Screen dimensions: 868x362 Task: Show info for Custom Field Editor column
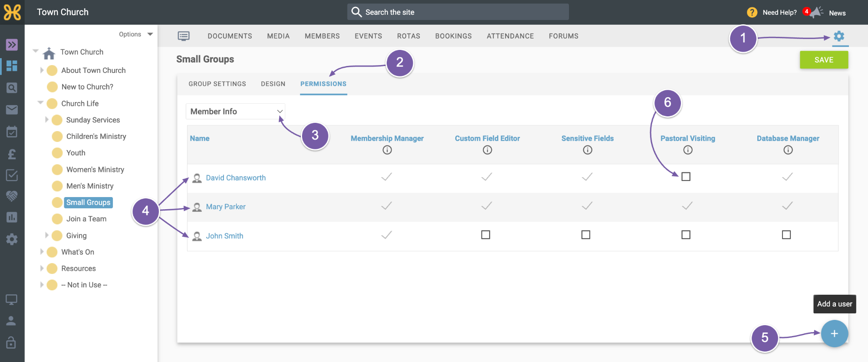click(x=487, y=150)
